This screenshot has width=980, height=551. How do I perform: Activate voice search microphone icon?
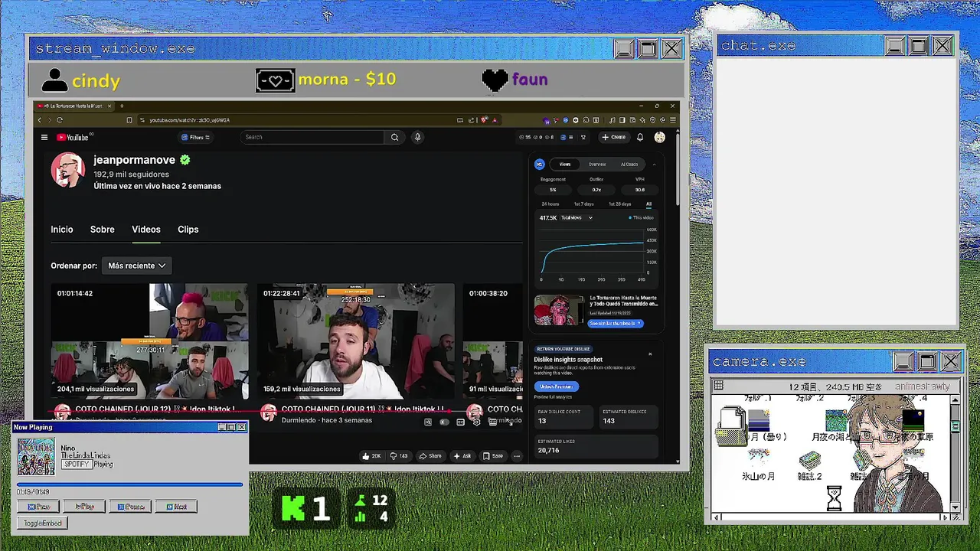pos(417,137)
